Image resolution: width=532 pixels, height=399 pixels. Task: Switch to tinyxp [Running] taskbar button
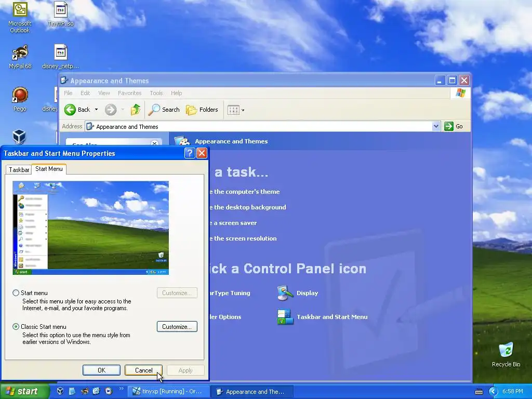tap(168, 392)
